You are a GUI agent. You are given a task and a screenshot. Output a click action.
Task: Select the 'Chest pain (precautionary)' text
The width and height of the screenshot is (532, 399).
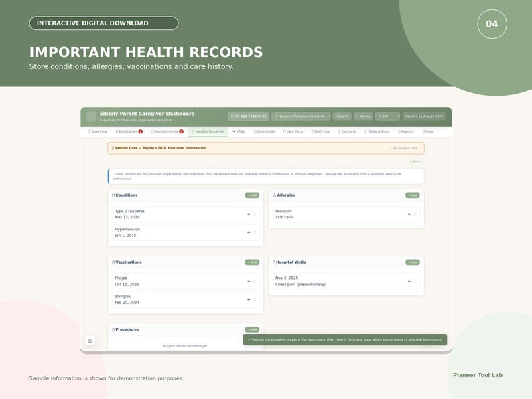tap(300, 284)
